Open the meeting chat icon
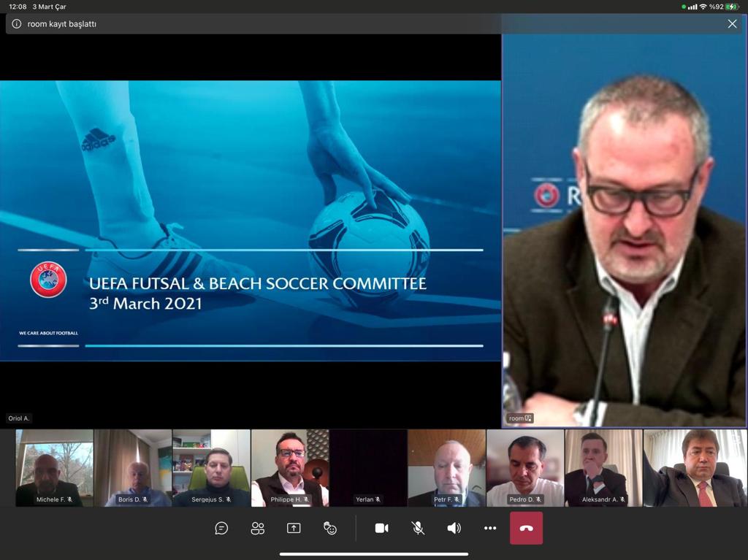 tap(221, 528)
